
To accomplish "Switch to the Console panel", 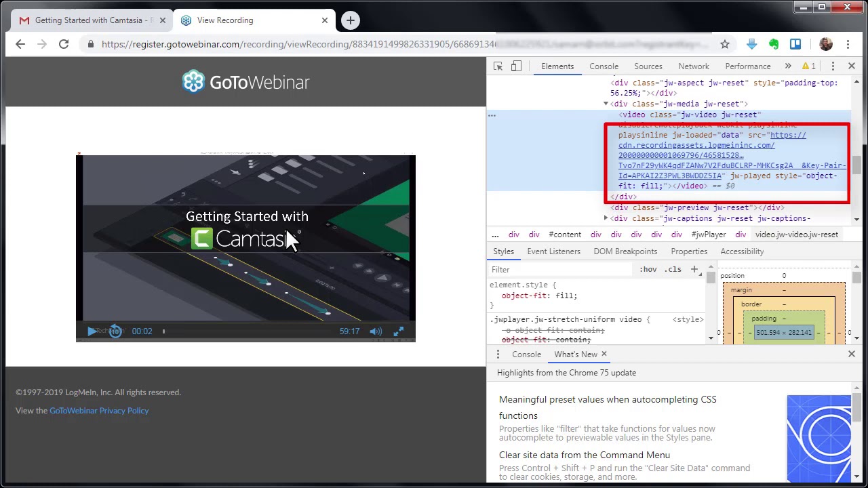I will click(x=604, y=66).
